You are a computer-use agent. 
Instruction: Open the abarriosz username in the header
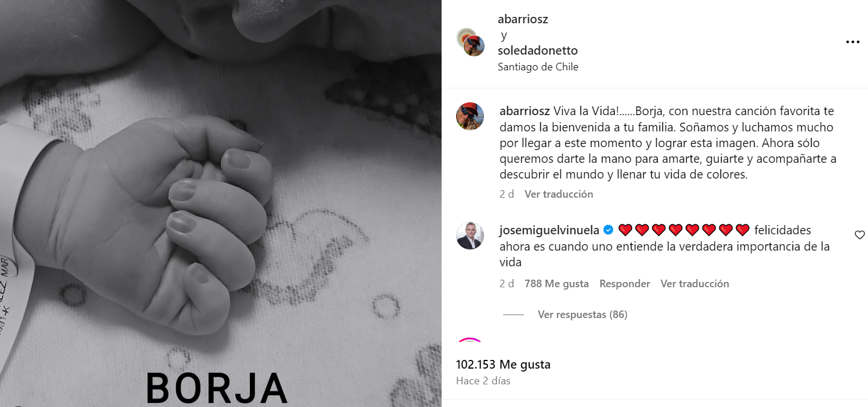point(523,19)
